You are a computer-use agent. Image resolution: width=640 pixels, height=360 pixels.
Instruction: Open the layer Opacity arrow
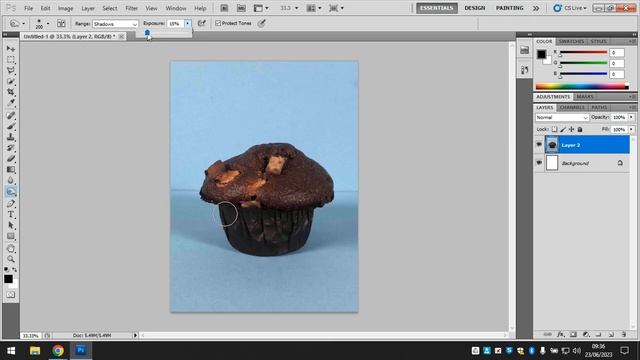[x=631, y=118]
